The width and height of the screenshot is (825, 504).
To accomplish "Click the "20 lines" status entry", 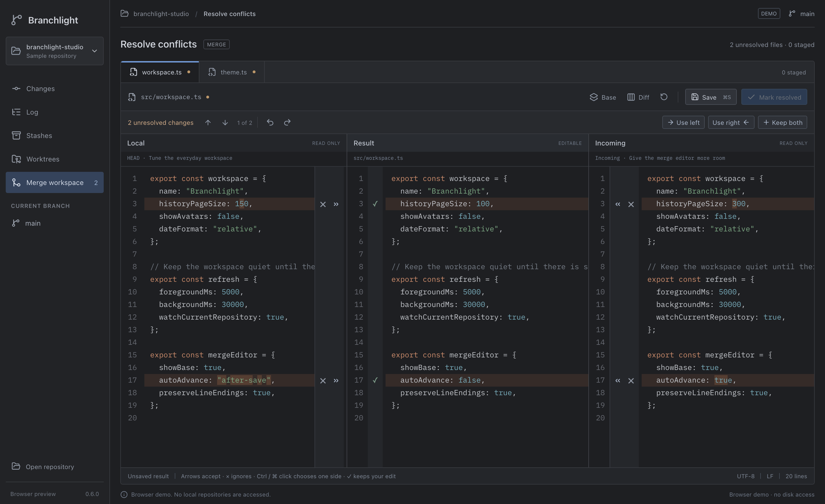I will click(796, 476).
